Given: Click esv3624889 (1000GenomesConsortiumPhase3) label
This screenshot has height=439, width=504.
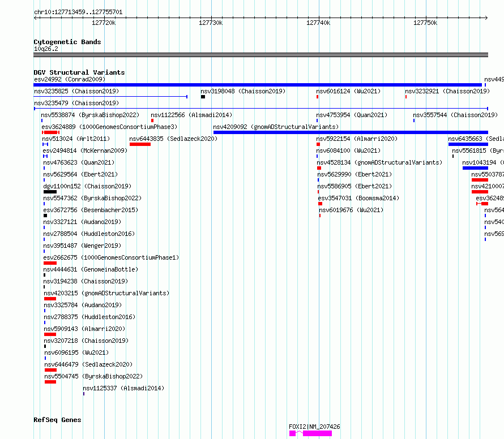Looking at the screenshot, I should 109,127.
